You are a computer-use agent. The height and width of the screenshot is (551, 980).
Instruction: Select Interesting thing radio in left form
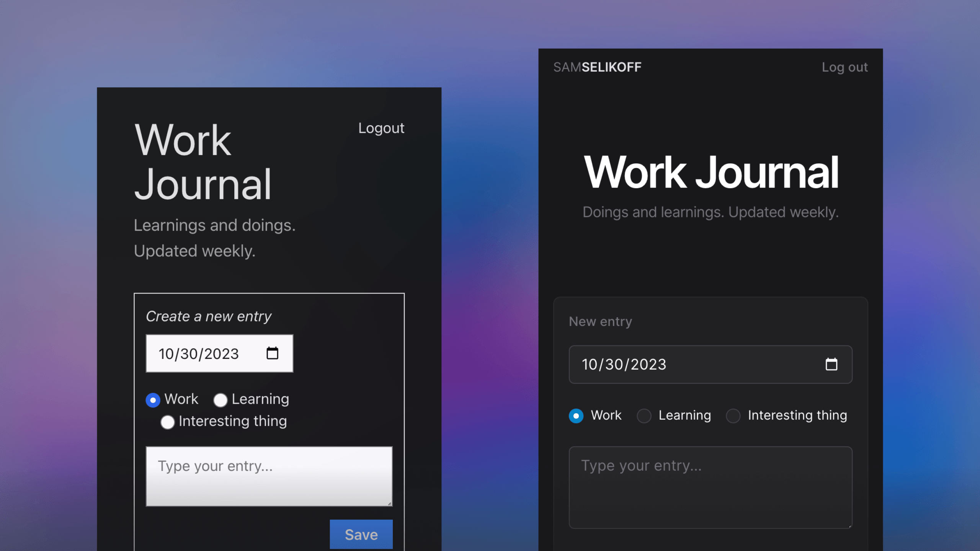click(x=167, y=422)
